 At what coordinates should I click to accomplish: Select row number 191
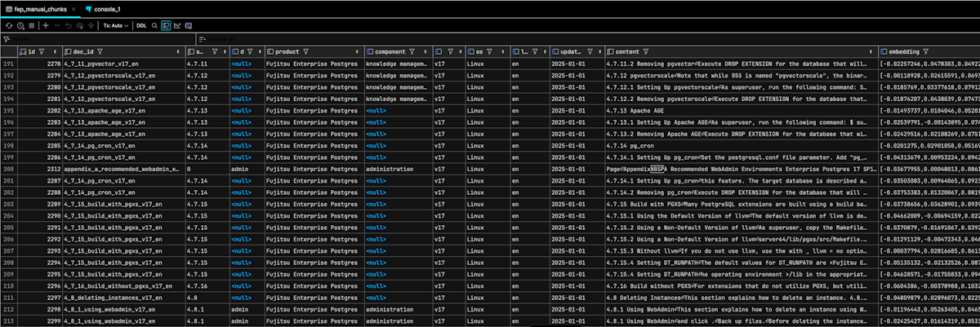(8, 63)
